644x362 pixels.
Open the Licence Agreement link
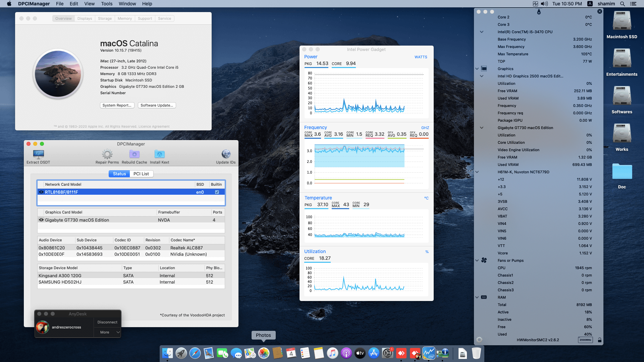[x=154, y=126]
